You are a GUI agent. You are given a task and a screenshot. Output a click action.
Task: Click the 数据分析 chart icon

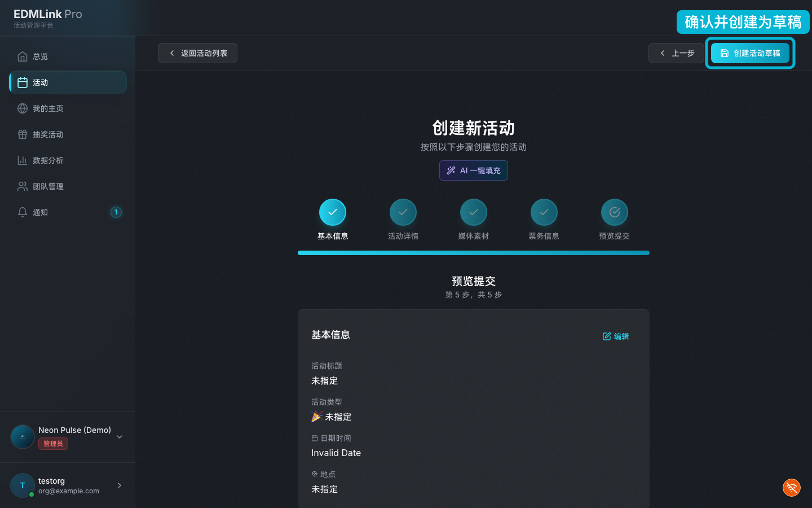(x=23, y=160)
